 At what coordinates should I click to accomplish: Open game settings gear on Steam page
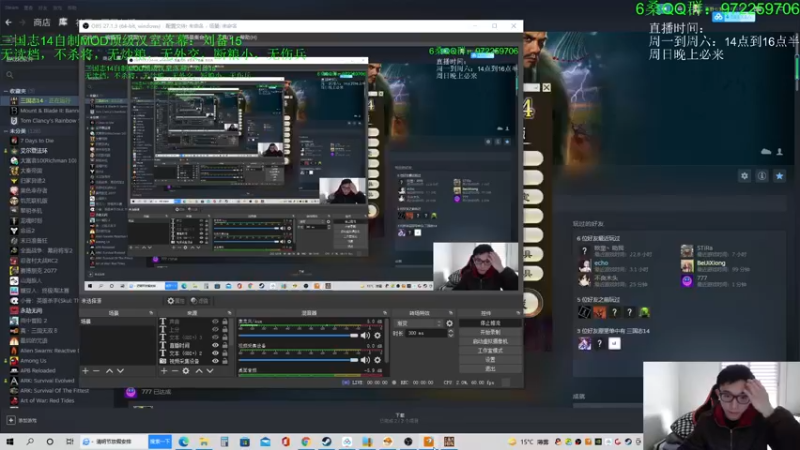(744, 176)
